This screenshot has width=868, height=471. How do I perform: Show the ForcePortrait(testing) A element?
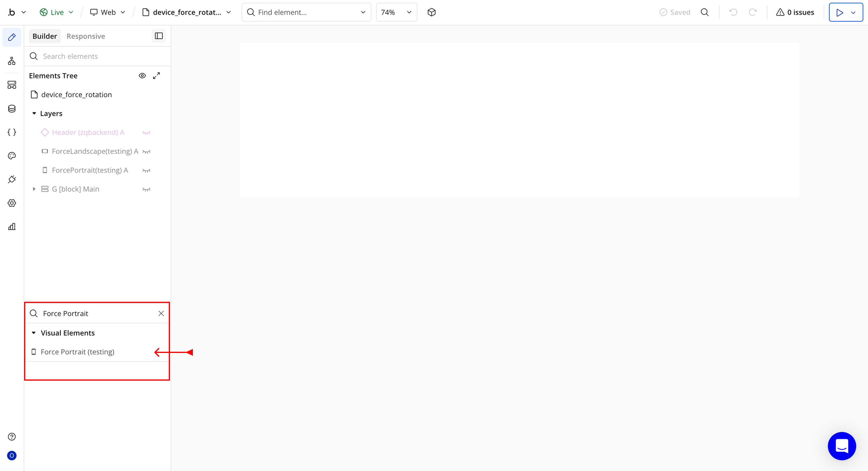click(146, 170)
